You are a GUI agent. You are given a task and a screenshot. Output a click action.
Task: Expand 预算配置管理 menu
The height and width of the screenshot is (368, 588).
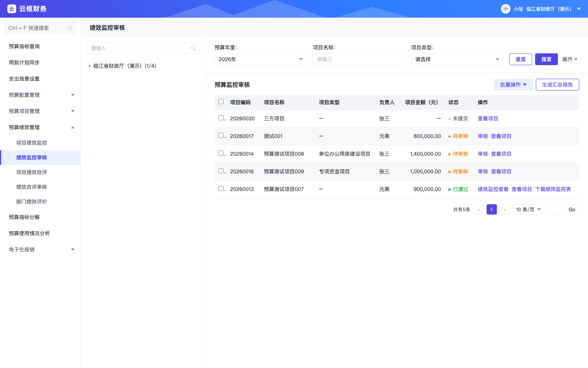point(40,95)
